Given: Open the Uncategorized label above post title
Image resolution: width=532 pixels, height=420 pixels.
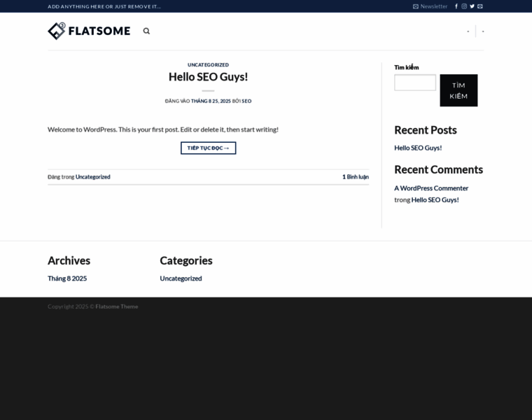Looking at the screenshot, I should click(208, 64).
